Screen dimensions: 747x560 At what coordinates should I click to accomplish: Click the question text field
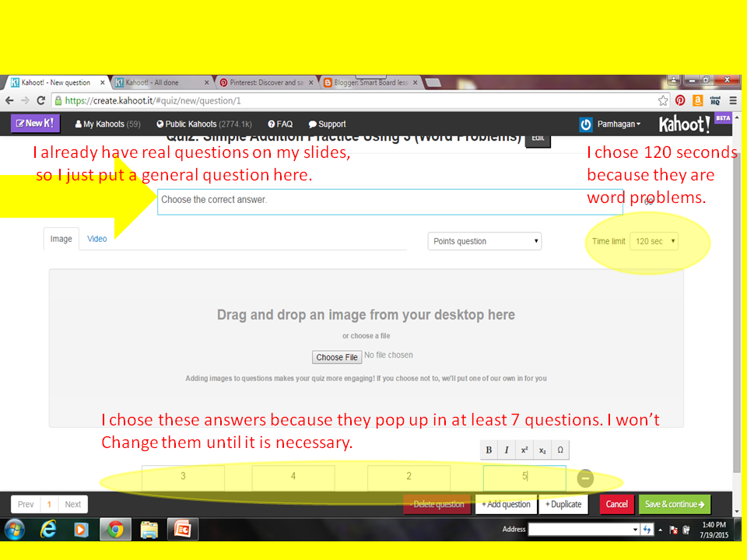[x=390, y=202]
